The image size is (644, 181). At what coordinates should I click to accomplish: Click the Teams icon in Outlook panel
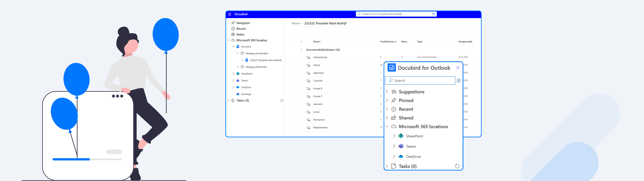point(401,146)
